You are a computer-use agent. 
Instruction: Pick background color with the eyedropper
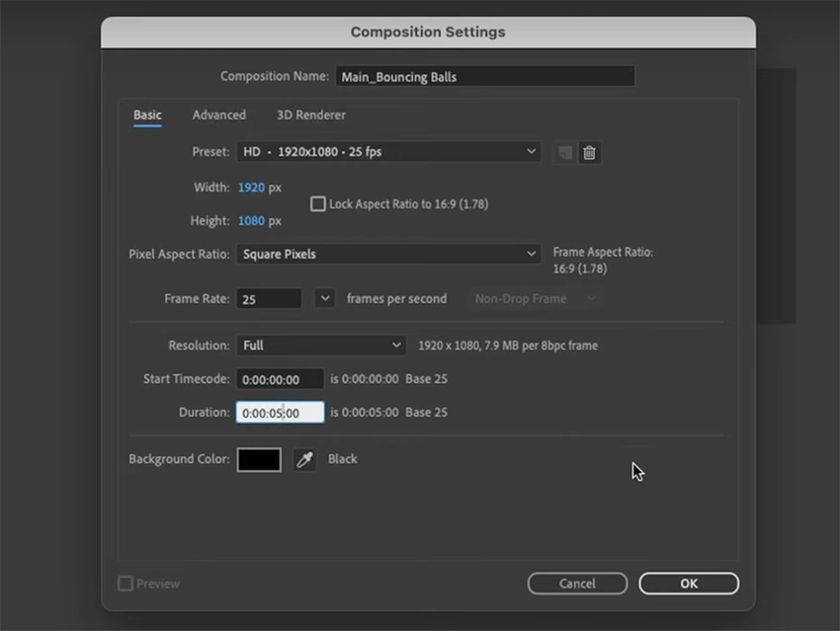pyautogui.click(x=303, y=459)
